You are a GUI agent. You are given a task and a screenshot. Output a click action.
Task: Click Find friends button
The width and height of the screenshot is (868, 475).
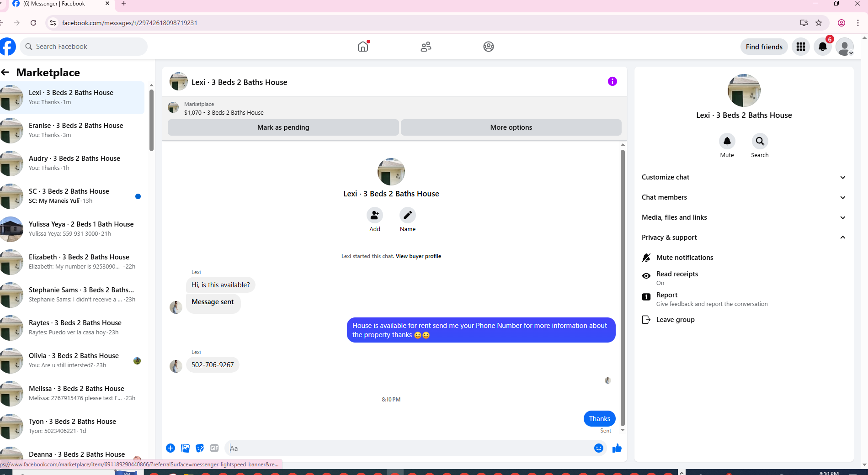click(x=764, y=47)
